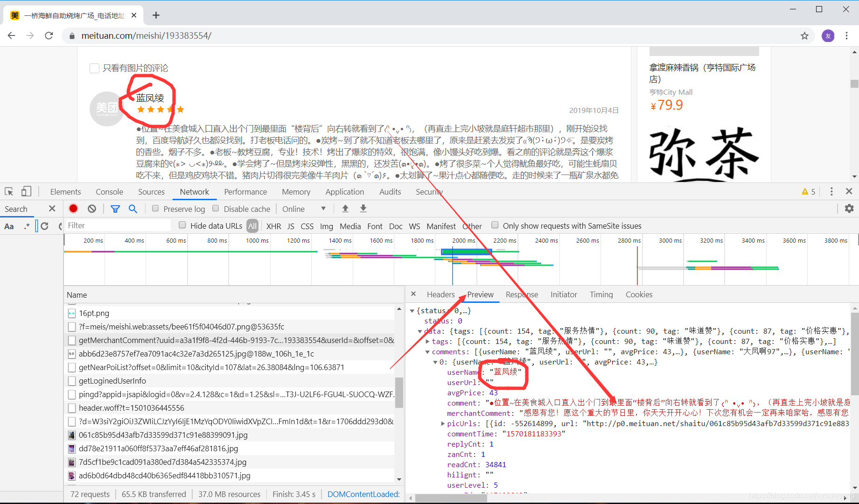The image size is (859, 504).
Task: Click the page vertical scrollbar thumb
Action: pos(854,84)
